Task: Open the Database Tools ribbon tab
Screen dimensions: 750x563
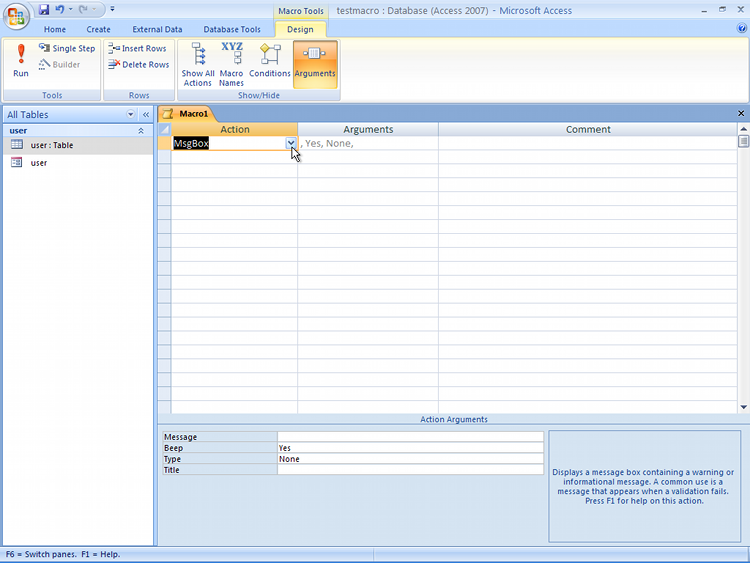Action: pos(232,29)
